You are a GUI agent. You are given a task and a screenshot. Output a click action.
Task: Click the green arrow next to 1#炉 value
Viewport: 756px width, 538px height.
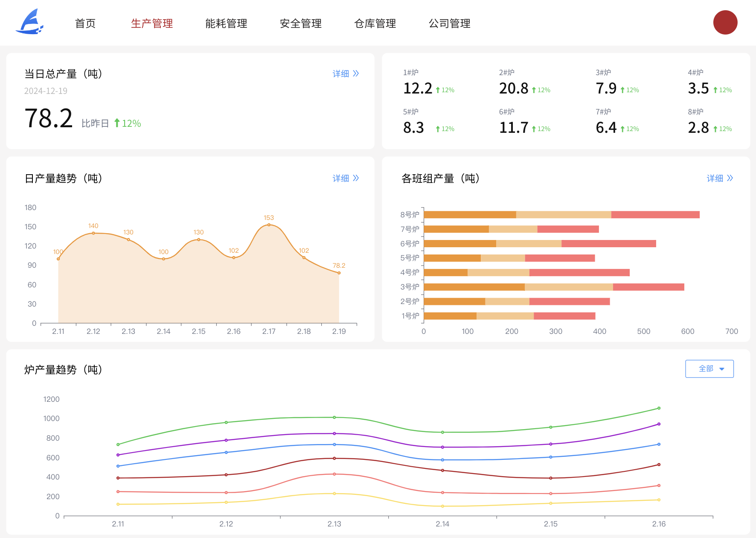438,90
